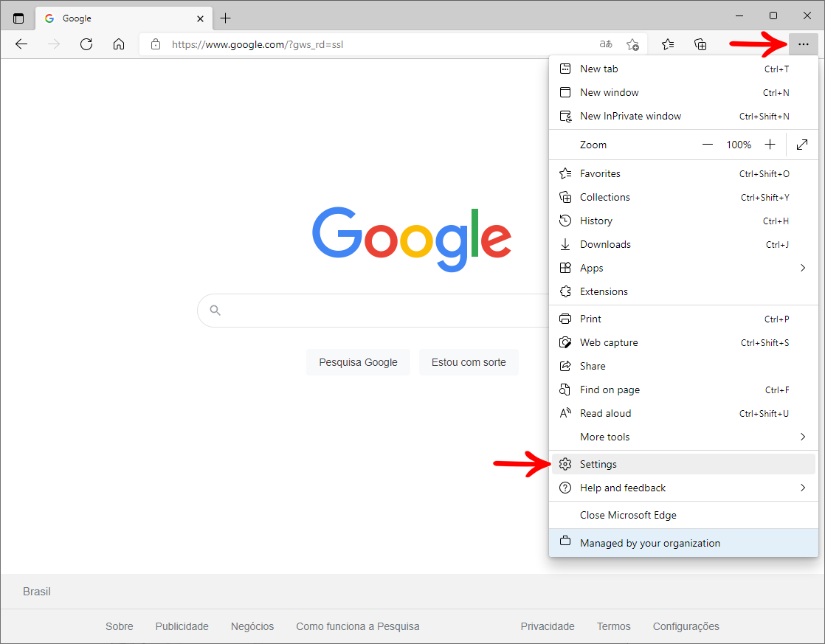Select New window menu item
Screen dimensions: 825x644
click(683, 93)
